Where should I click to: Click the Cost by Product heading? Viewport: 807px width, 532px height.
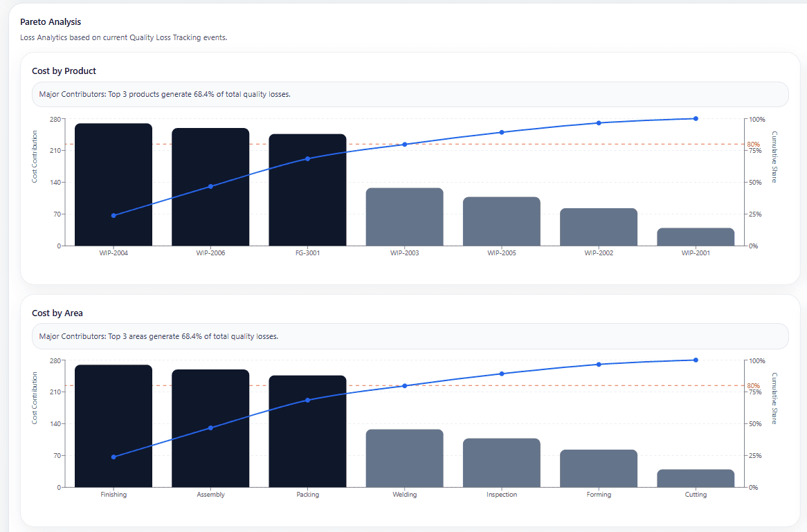[64, 71]
